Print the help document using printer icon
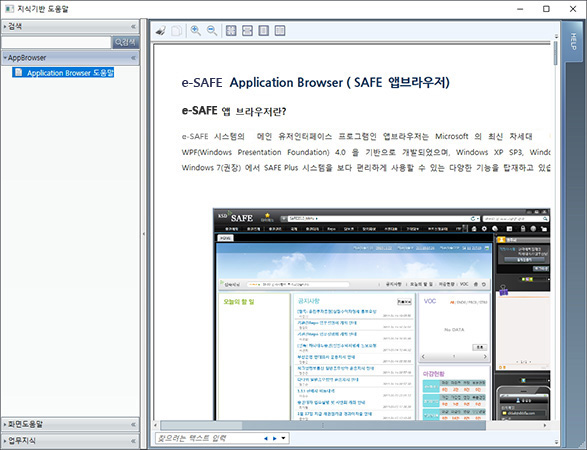587x450 pixels. tap(161, 31)
